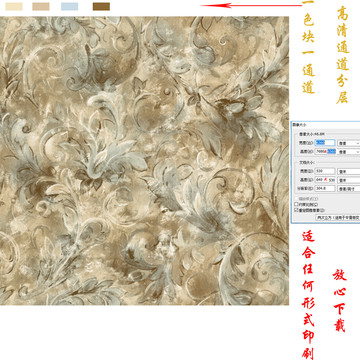
Task: Click document width field showing 530
Action: [x=325, y=171]
